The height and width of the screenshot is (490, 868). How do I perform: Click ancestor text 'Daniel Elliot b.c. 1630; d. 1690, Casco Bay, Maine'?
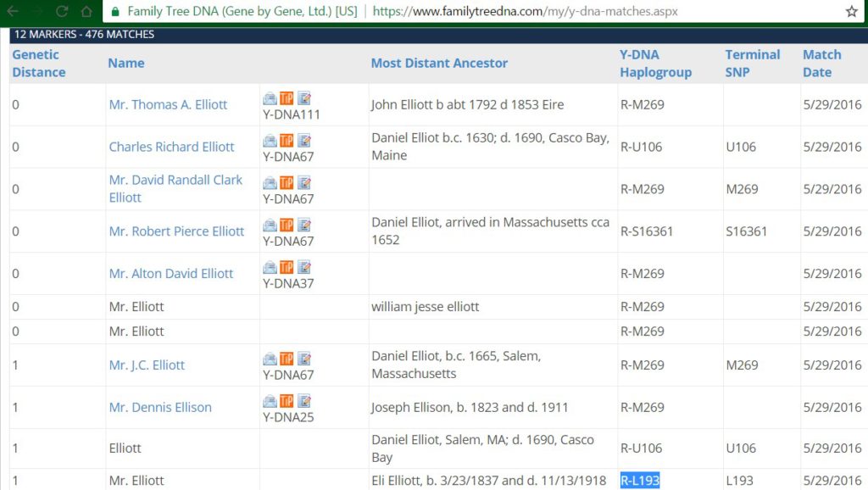[490, 147]
